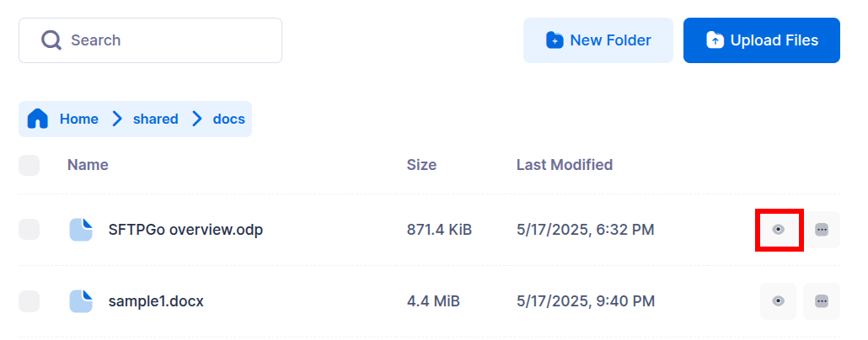The height and width of the screenshot is (340, 868).
Task: Select the sample1.docx row checkbox
Action: coord(29,301)
